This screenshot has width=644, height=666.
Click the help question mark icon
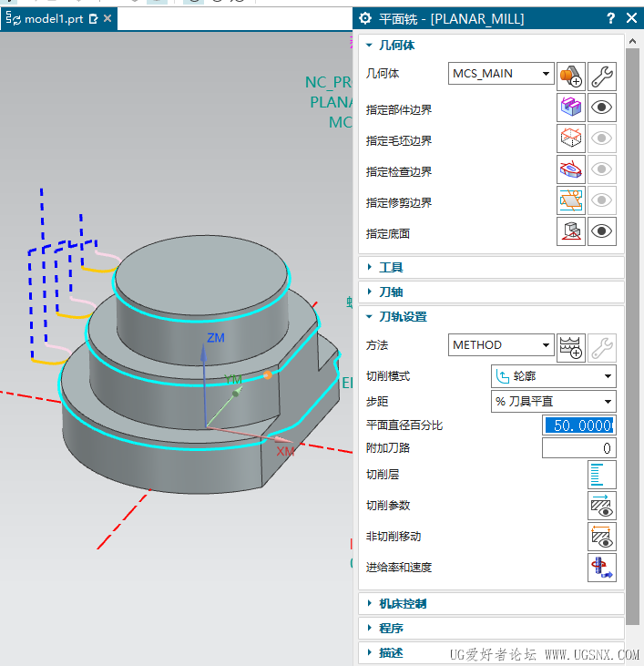coord(610,18)
